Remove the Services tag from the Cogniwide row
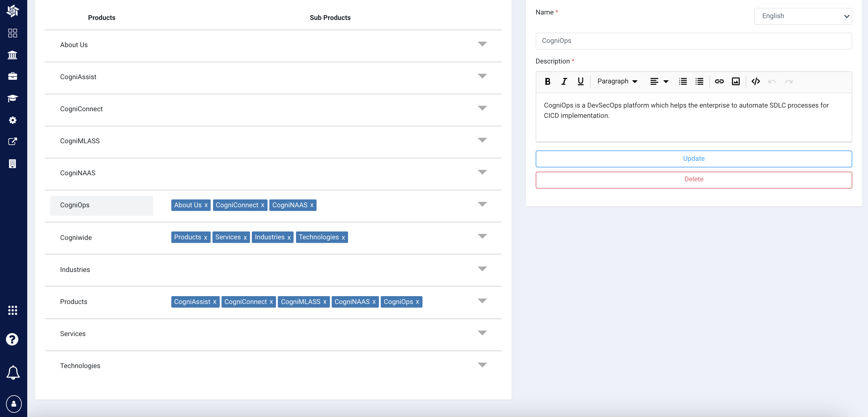 point(245,238)
